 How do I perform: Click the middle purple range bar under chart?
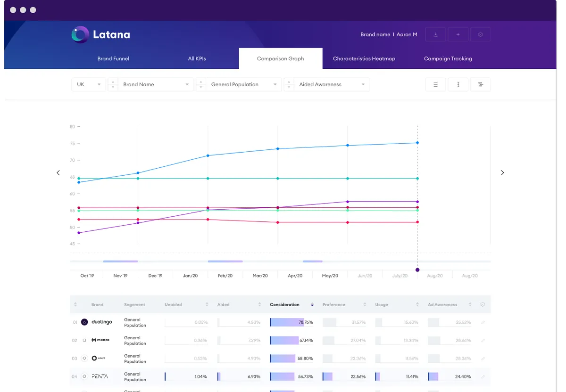[225, 261]
